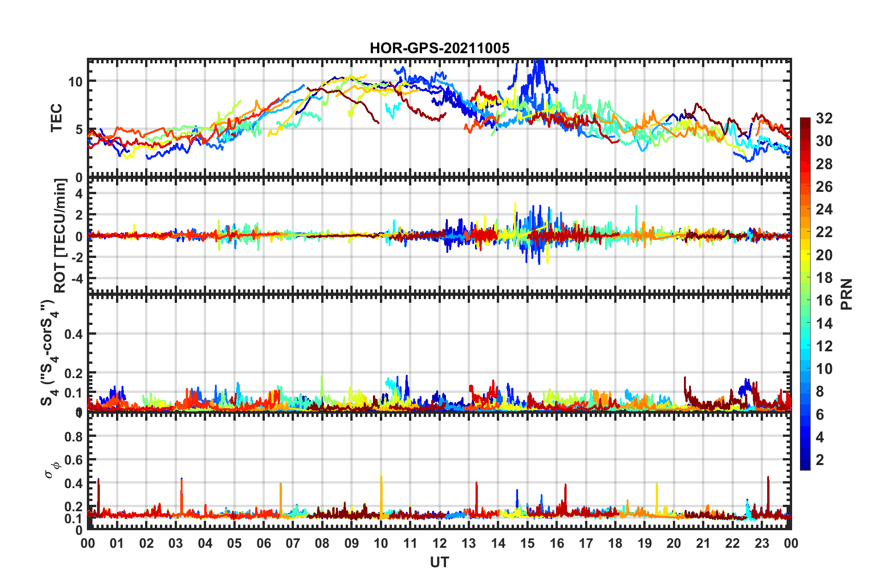Image resolution: width=879 pixels, height=588 pixels.
Task: Select colorbar tick label 26
Action: tap(824, 186)
